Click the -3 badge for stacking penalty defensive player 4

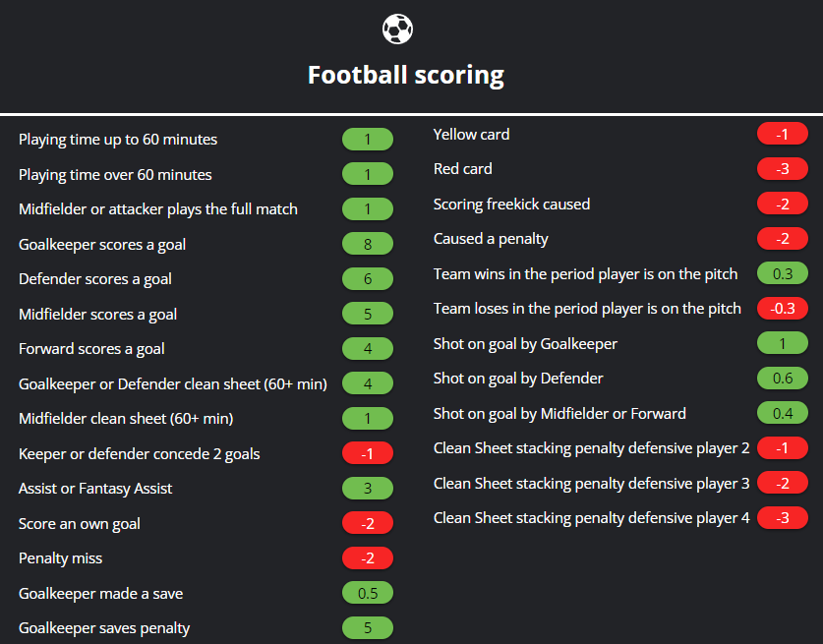[782, 517]
